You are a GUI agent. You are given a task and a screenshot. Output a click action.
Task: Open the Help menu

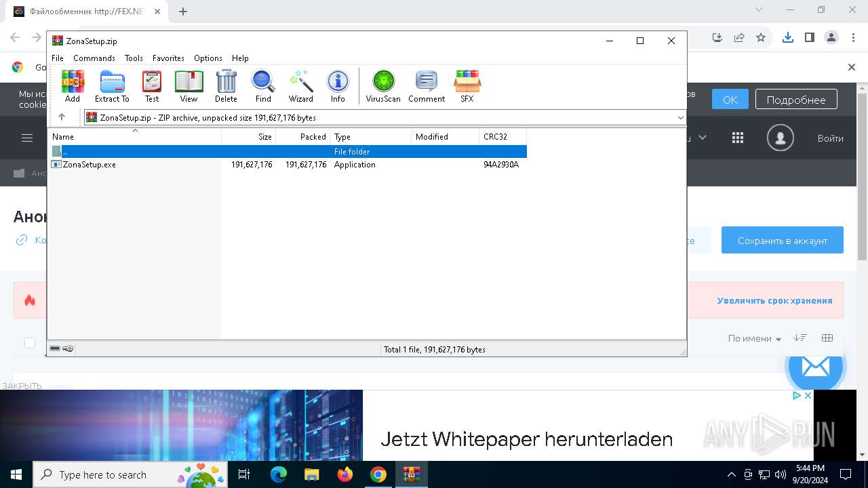tap(240, 58)
